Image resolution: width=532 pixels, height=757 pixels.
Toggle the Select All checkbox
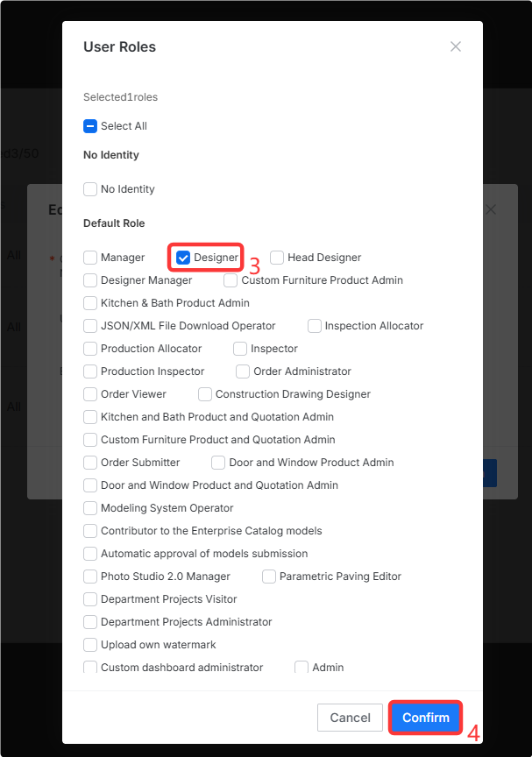[x=90, y=126]
